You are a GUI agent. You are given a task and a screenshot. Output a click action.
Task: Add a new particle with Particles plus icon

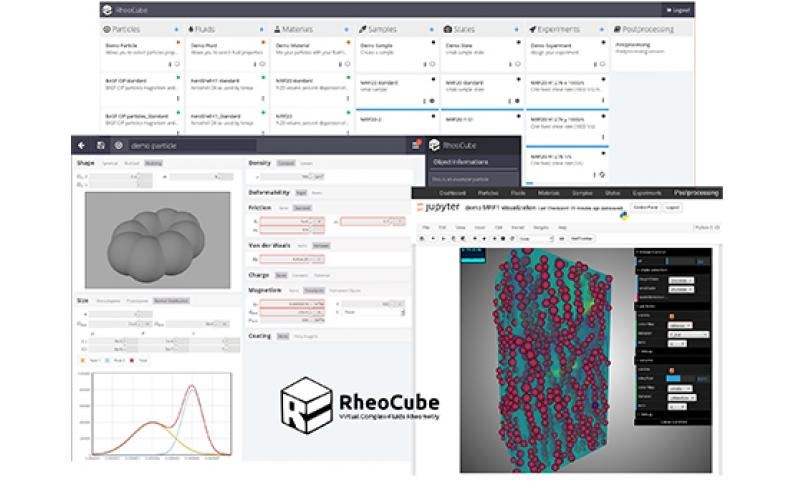click(x=177, y=30)
